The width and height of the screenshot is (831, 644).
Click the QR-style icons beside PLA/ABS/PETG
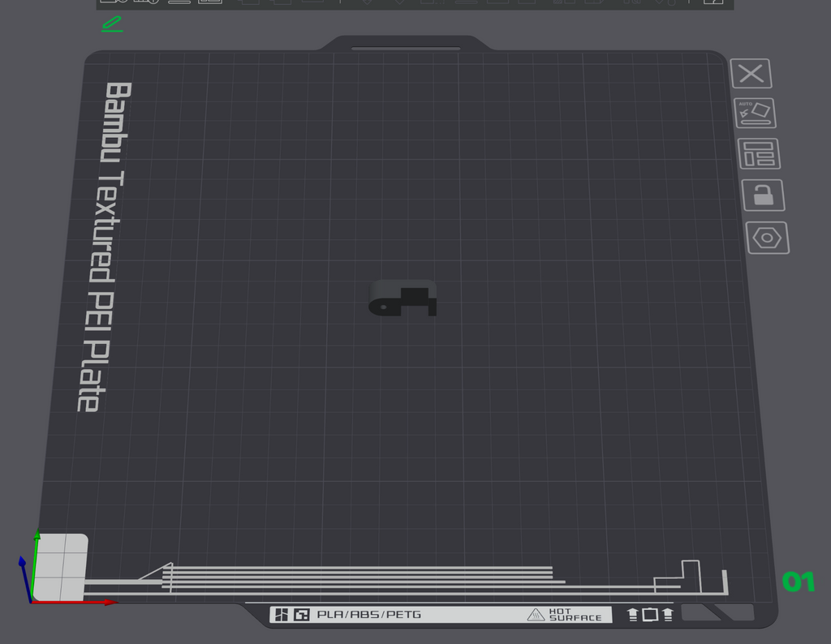(292, 614)
